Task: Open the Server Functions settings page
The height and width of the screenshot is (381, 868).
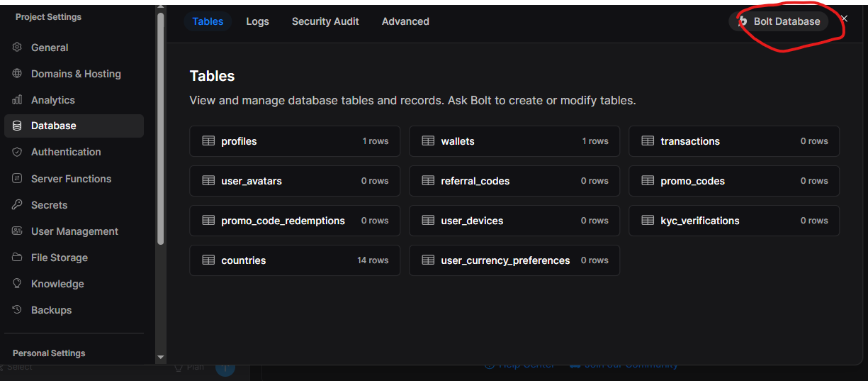Action: click(x=71, y=179)
